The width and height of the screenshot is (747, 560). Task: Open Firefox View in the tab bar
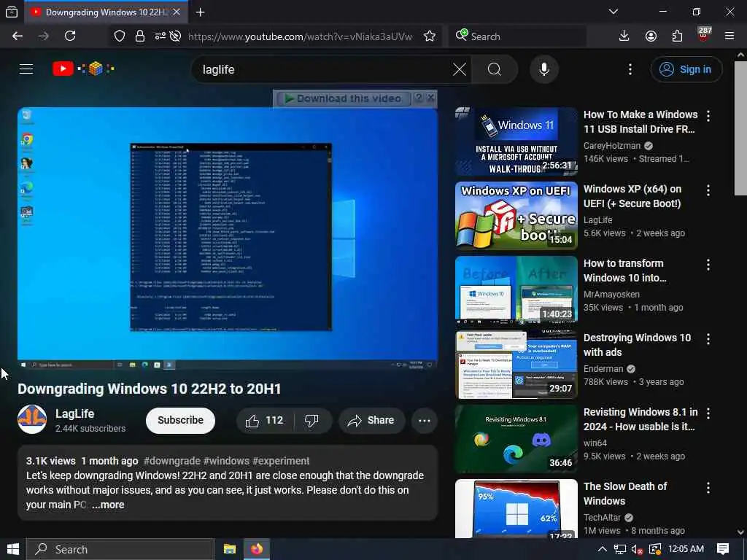[x=12, y=12]
